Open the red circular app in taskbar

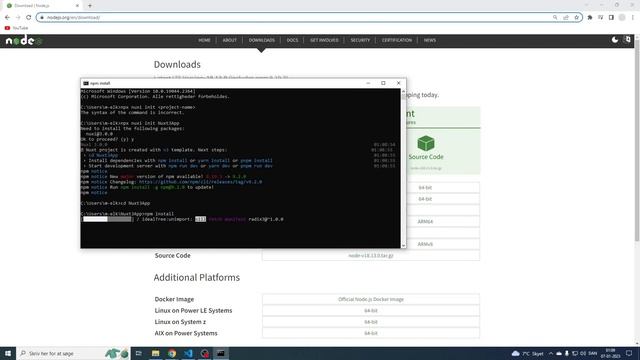pos(204,353)
